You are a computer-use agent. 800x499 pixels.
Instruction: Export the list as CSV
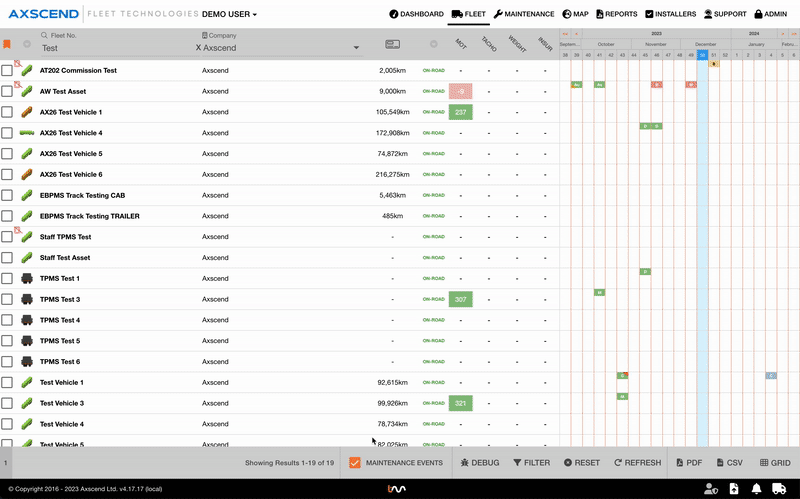point(728,463)
